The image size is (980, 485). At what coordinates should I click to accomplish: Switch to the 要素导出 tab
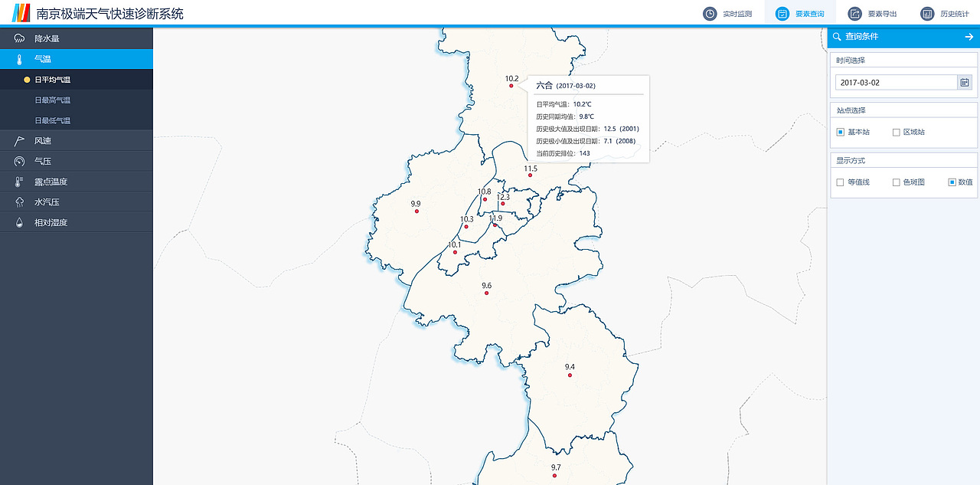[871, 14]
